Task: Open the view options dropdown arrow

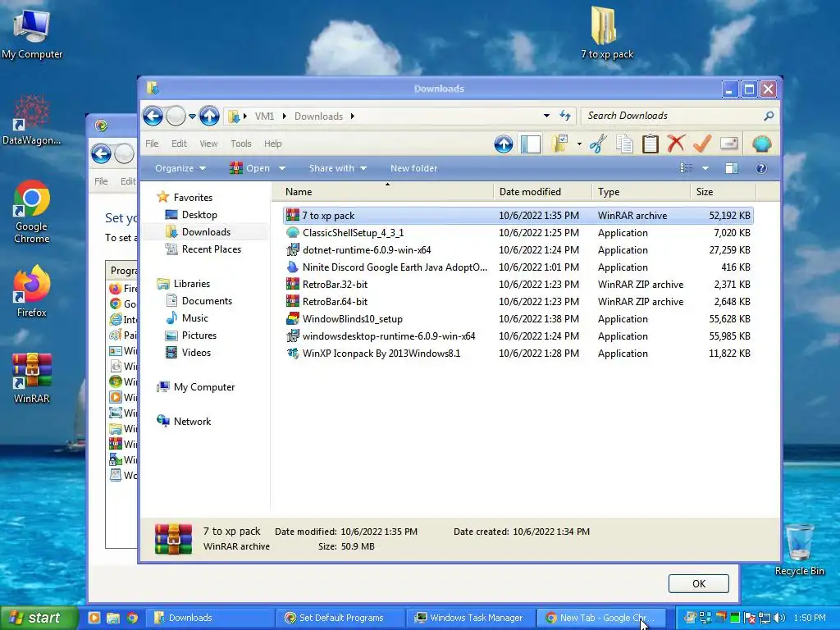Action: [x=705, y=168]
